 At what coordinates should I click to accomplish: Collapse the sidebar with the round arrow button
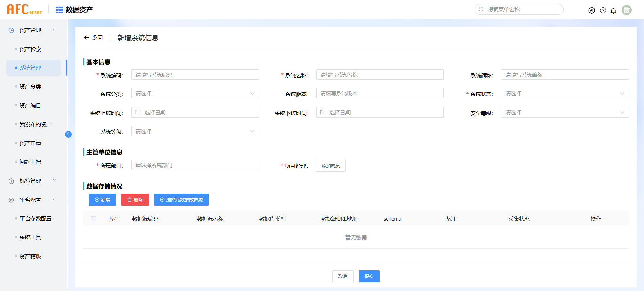68,134
